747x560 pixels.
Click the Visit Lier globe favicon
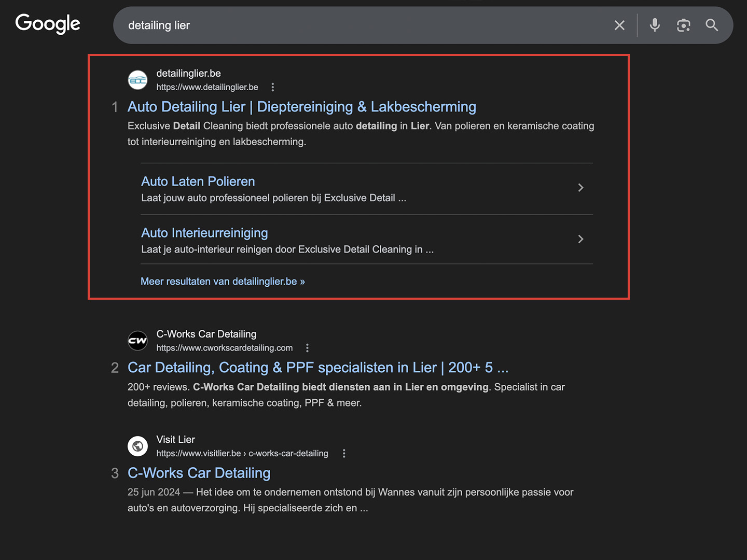[138, 446]
